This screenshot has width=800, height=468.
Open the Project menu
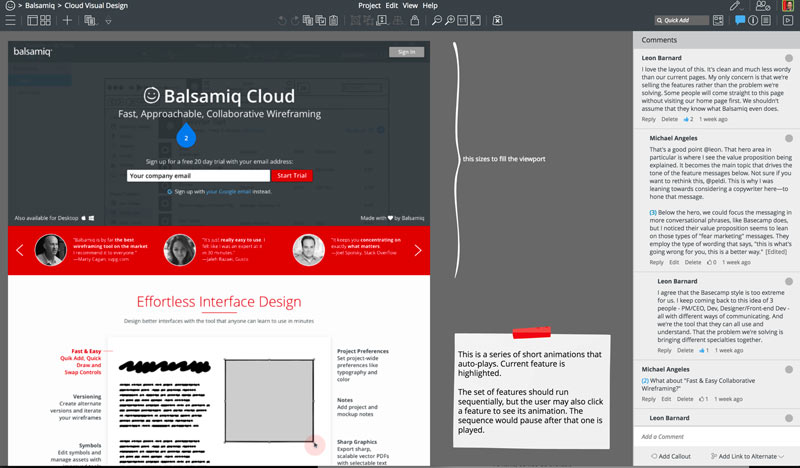point(369,6)
